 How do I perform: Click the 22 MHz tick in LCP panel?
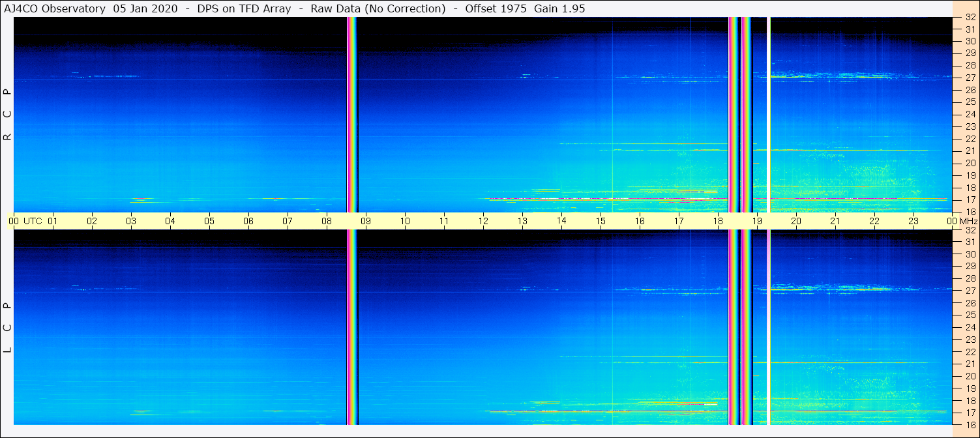click(x=970, y=351)
